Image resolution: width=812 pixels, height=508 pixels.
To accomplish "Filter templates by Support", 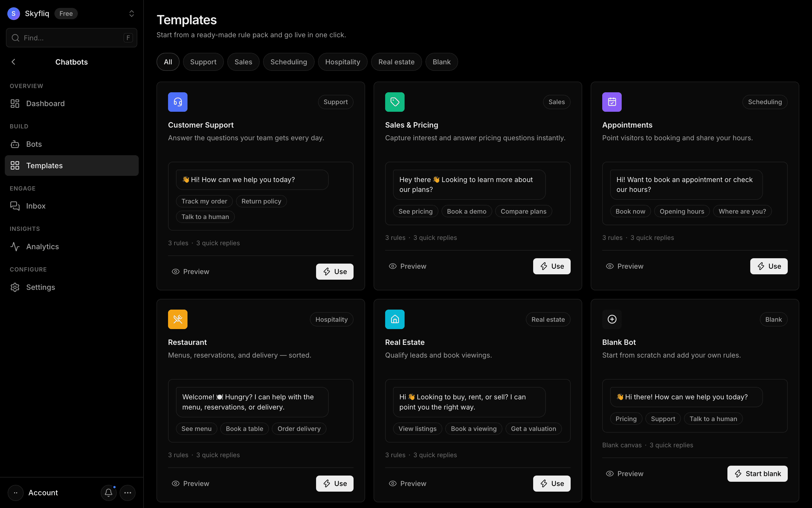I will coord(203,62).
